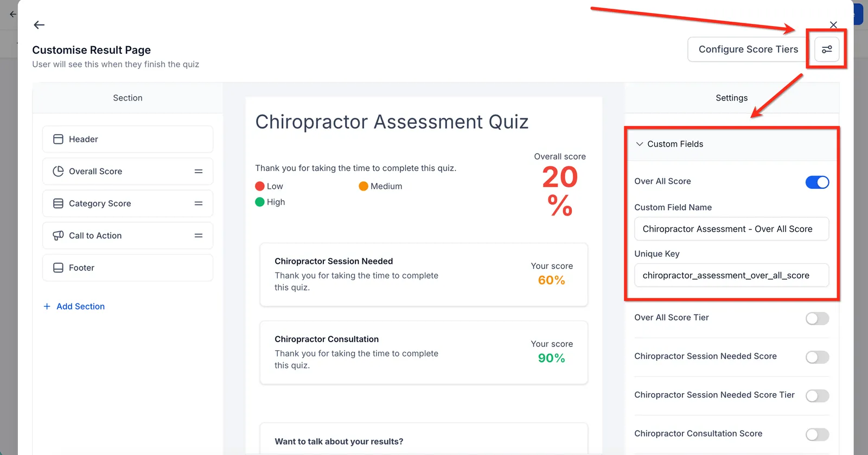Viewport: 868px width, 455px height.
Task: Select the Category Score section item
Action: point(127,204)
